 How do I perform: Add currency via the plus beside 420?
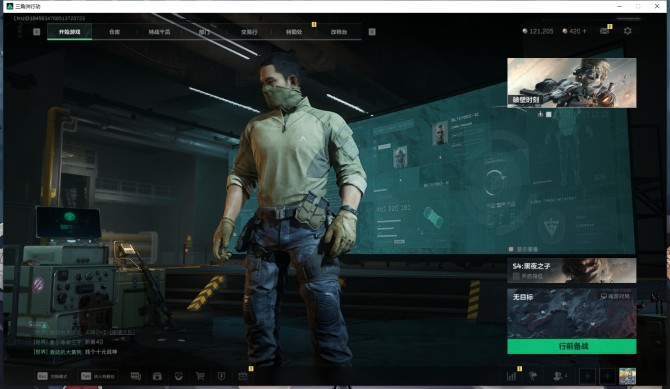[585, 31]
